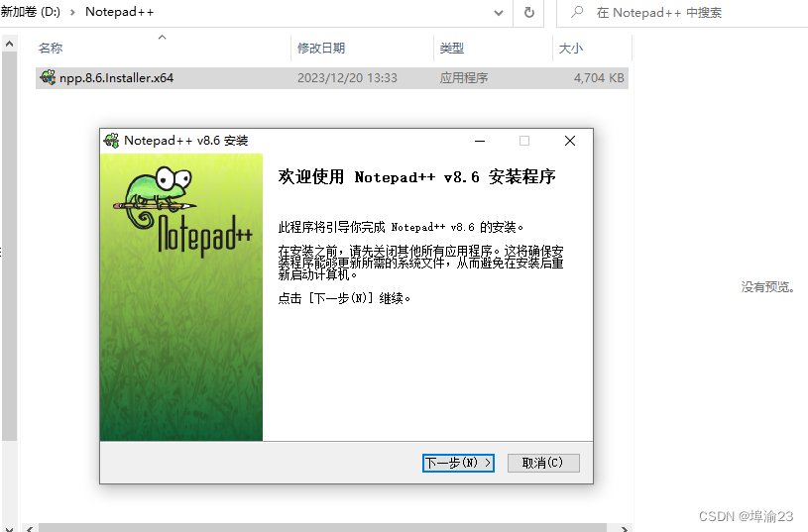Click horizontal scrollbar right arrow

[x=624, y=528]
